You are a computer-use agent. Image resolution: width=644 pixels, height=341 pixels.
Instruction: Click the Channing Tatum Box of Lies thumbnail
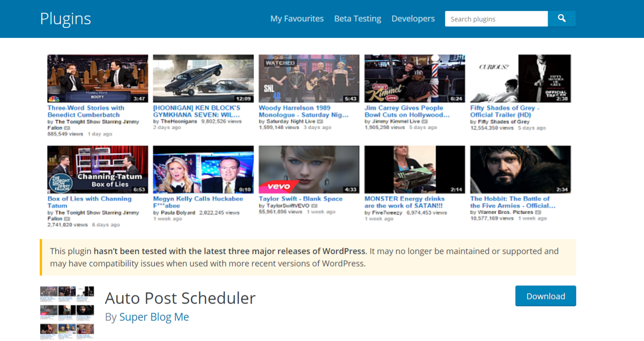[98, 170]
